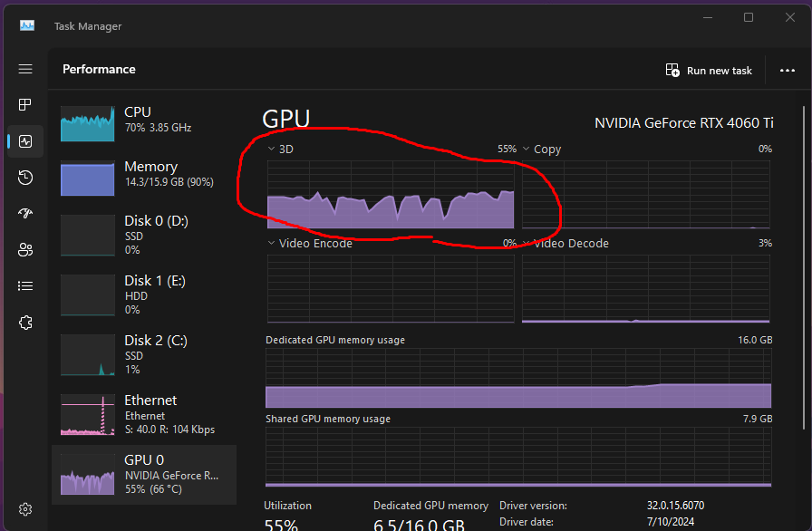Minimize the Task Manager window

coord(708,17)
